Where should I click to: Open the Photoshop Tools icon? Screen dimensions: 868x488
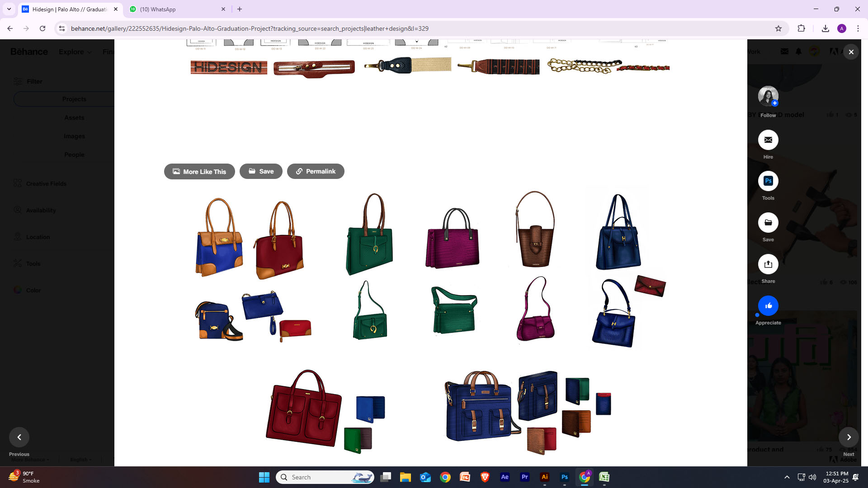[x=768, y=181]
